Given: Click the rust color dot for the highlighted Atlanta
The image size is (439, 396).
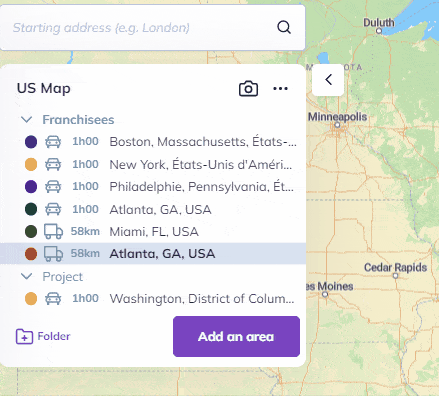Looking at the screenshot, I should (x=31, y=254).
